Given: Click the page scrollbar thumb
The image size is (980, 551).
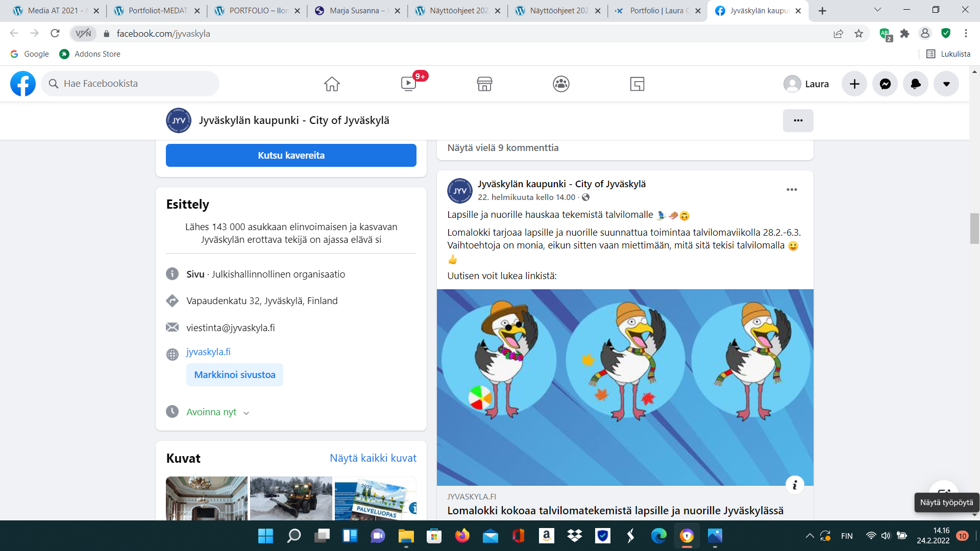Looking at the screenshot, I should point(974,229).
